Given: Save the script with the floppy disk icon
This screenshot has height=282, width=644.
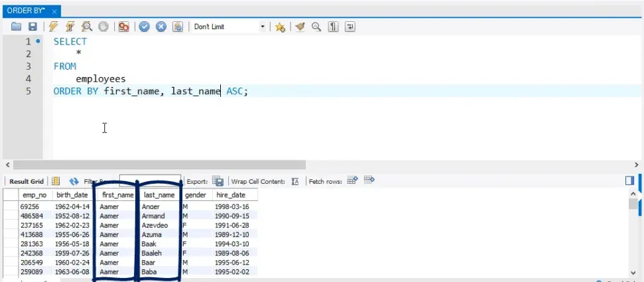Looking at the screenshot, I should click(x=32, y=27).
